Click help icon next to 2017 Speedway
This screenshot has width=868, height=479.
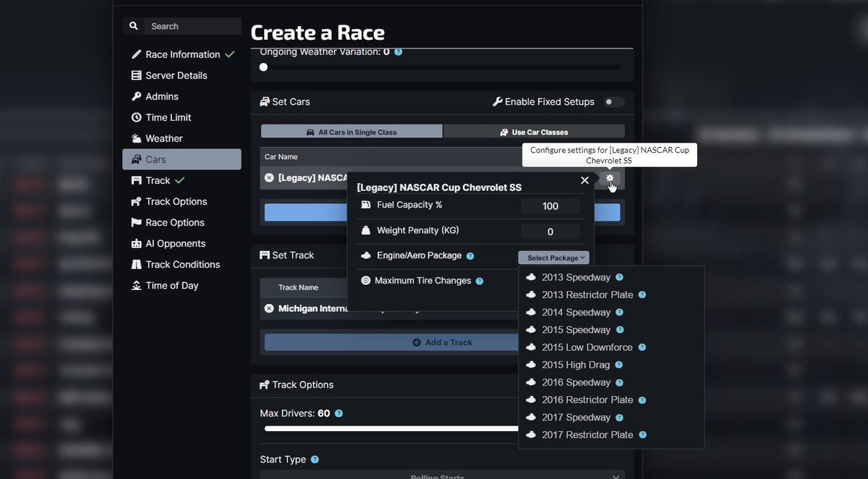[x=619, y=417]
